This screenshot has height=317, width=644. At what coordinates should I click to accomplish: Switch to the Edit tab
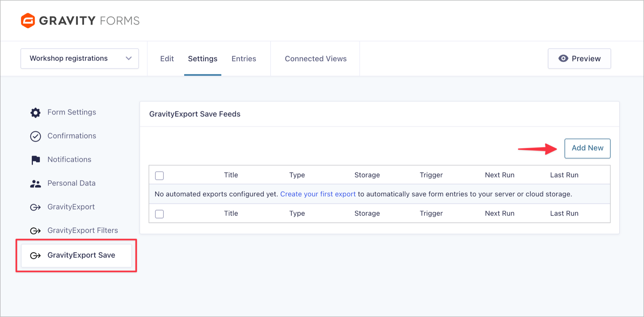tap(167, 59)
